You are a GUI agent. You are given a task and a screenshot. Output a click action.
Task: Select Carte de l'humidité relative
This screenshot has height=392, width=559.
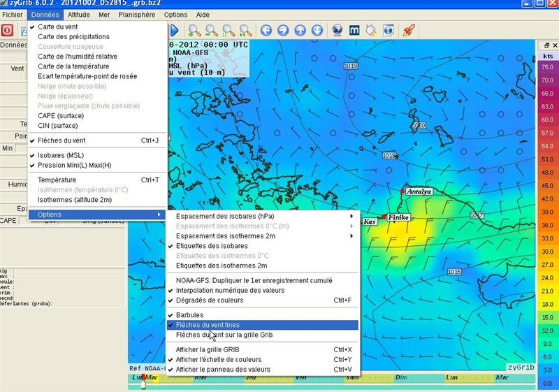(97, 57)
